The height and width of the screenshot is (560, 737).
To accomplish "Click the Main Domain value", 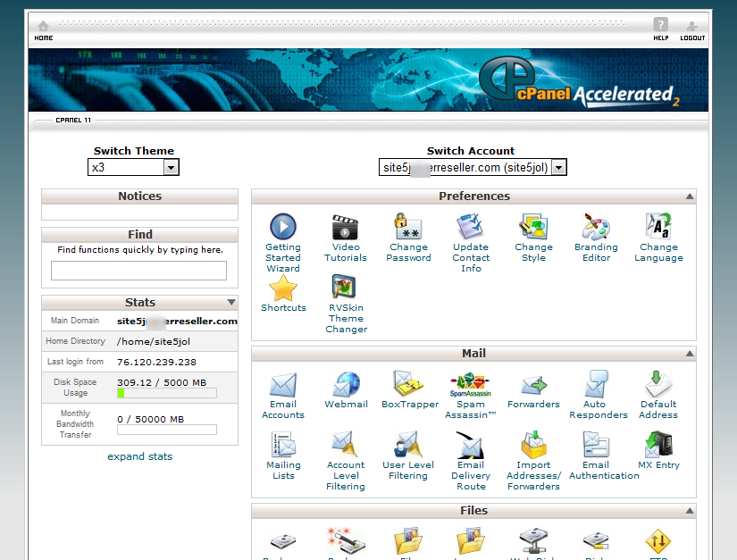I will click(x=177, y=321).
